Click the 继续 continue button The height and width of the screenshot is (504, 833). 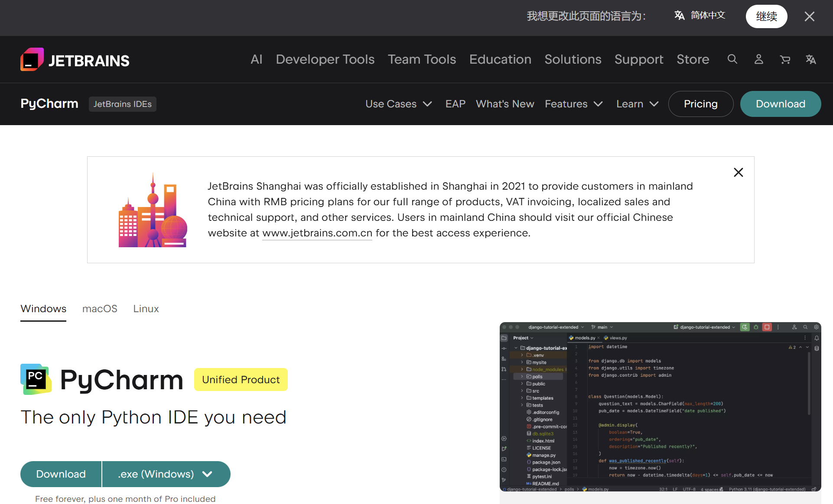(x=766, y=16)
